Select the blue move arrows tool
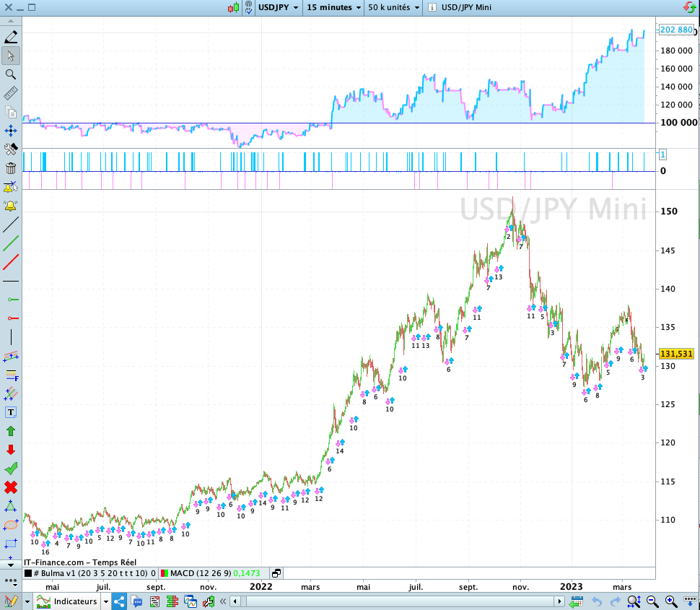The height and width of the screenshot is (610, 700). tap(11, 131)
